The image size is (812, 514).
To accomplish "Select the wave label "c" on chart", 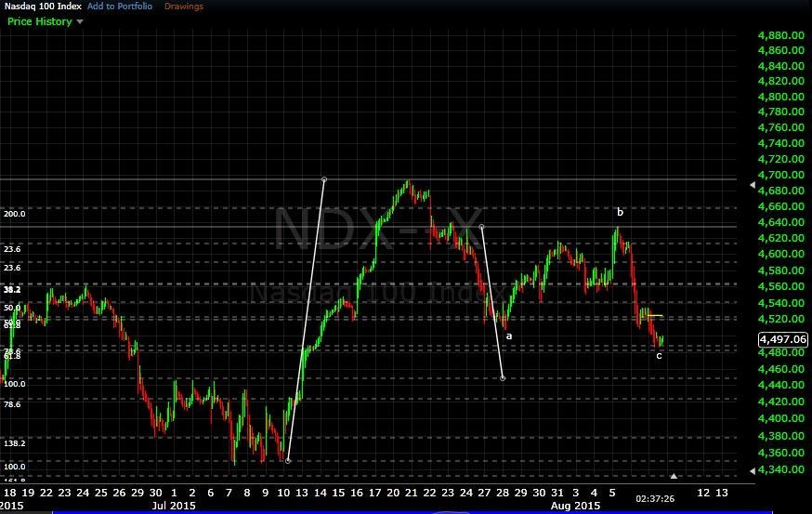I will click(659, 355).
